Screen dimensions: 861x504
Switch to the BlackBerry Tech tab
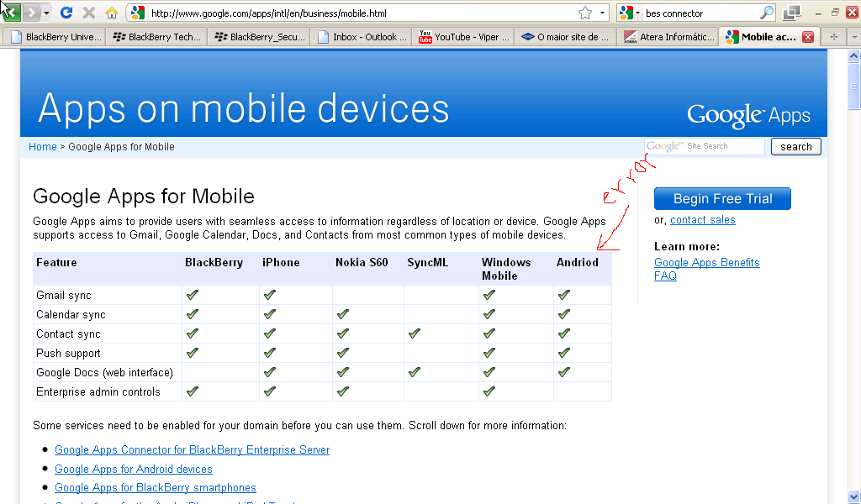(156, 37)
